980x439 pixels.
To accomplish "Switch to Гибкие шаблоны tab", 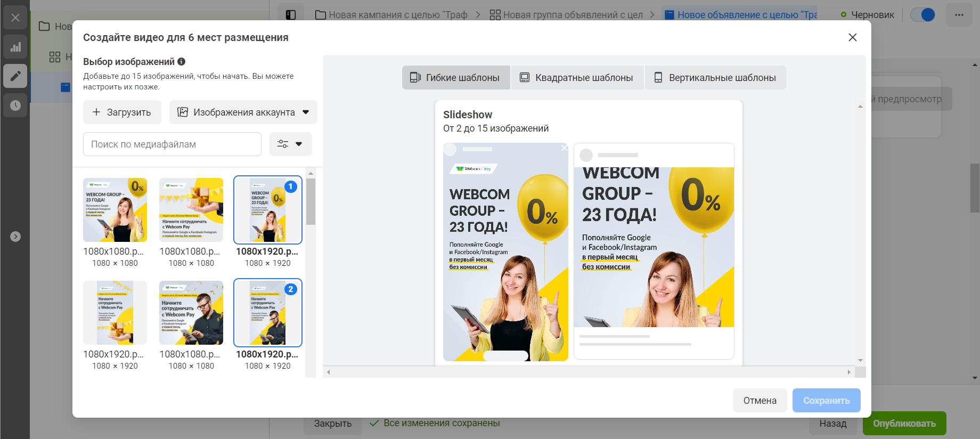I will click(456, 78).
